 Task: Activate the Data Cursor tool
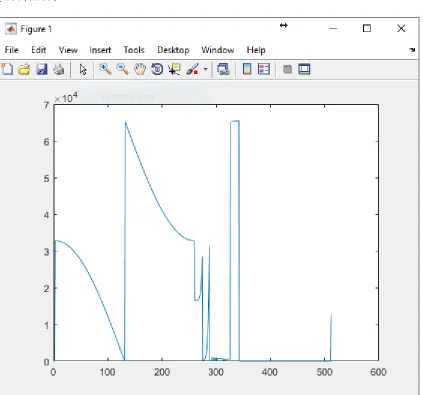(174, 69)
